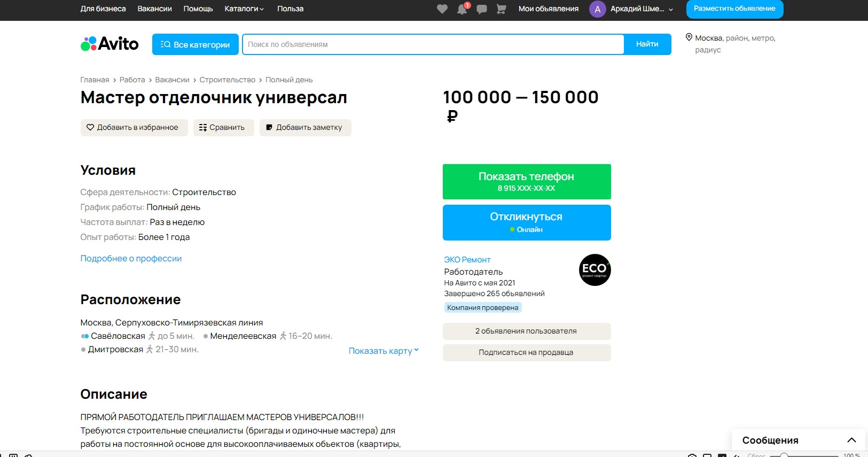Go to Avito home via the logo
The width and height of the screenshot is (868, 457).
coord(110,44)
